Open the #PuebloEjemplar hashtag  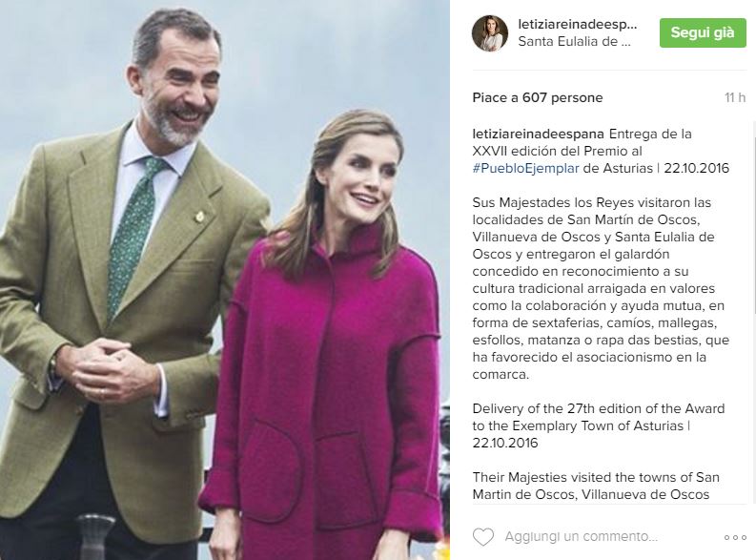(x=525, y=168)
